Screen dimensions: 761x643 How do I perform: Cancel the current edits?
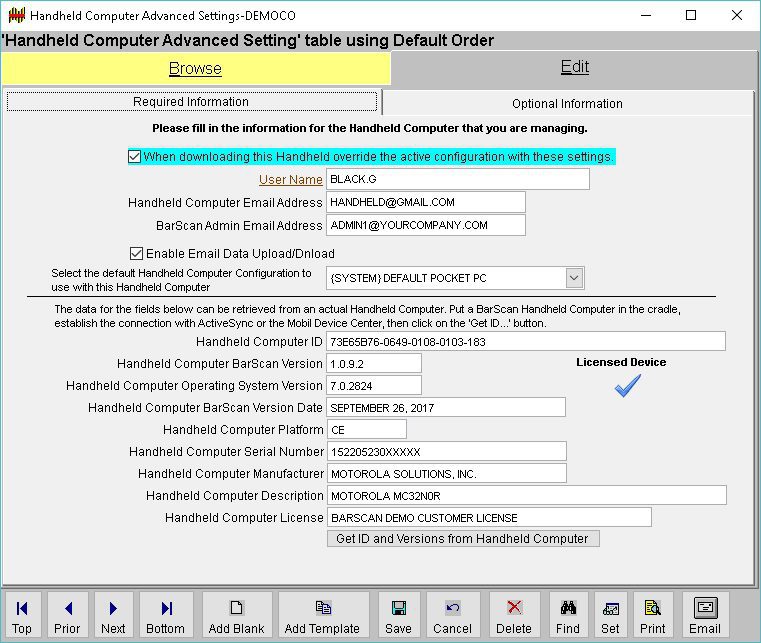click(452, 615)
